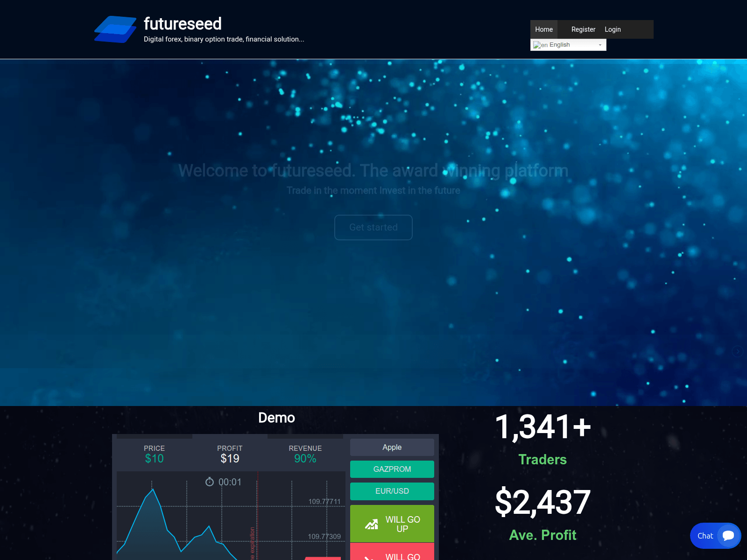Click the $19 profit value
Image resolution: width=747 pixels, height=560 pixels.
click(x=230, y=458)
